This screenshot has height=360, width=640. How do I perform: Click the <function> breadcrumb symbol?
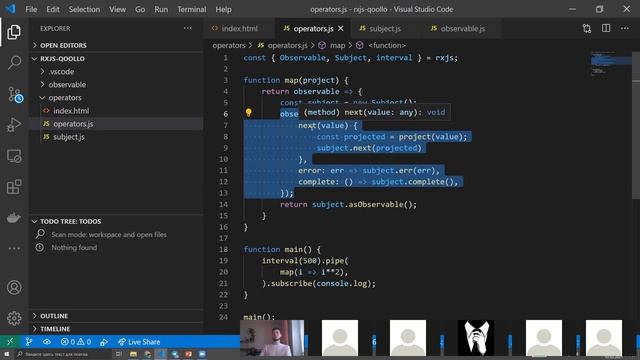click(x=381, y=45)
